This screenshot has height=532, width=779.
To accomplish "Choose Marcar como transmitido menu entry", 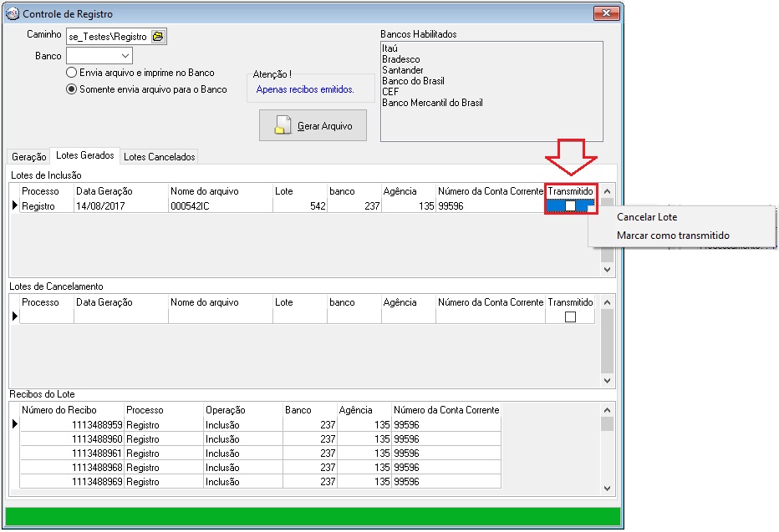I will click(x=673, y=236).
